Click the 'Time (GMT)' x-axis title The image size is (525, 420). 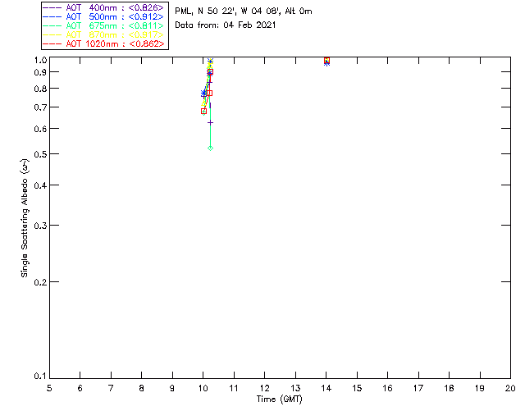pyautogui.click(x=280, y=399)
